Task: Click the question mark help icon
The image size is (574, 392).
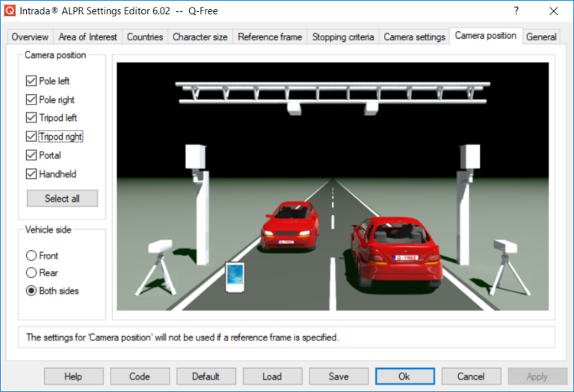Action: 516,11
